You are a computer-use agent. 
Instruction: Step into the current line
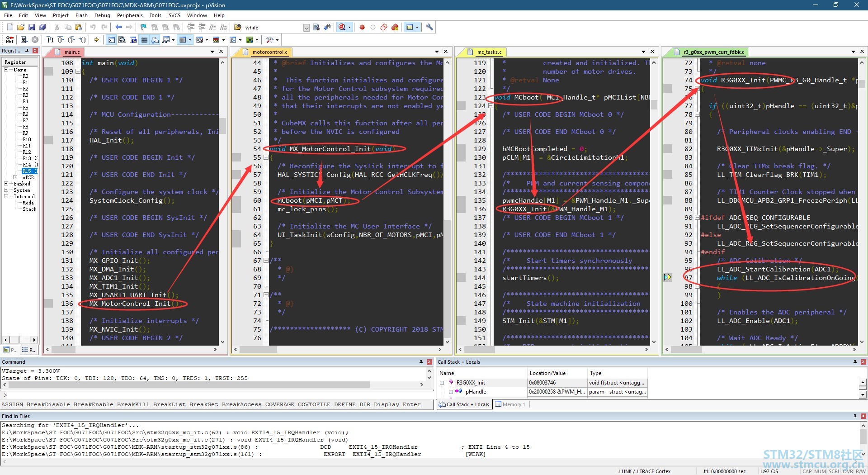tap(50, 40)
